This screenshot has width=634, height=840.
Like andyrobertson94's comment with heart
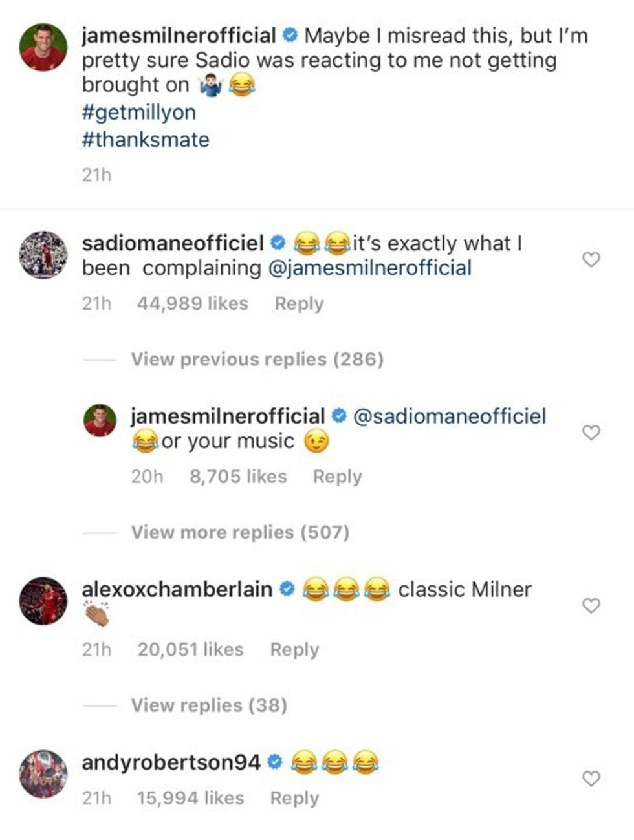coord(591,779)
